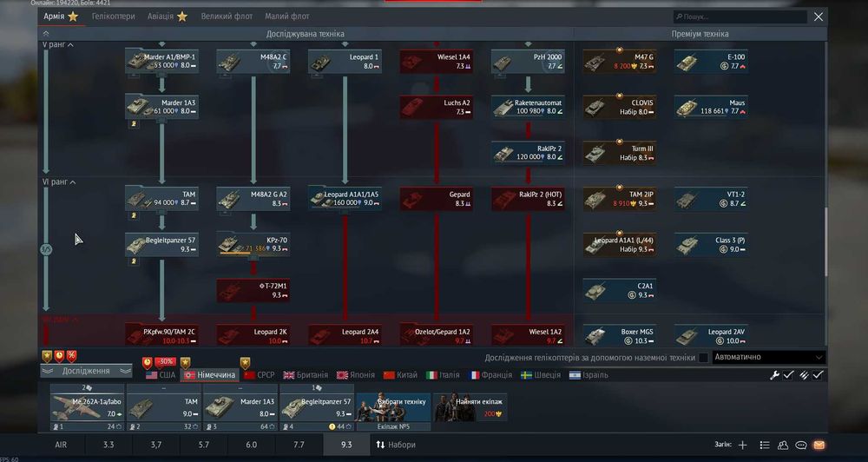The image size is (868, 462).
Task: Select the Leopard 1 tank card
Action: pyautogui.click(x=345, y=61)
